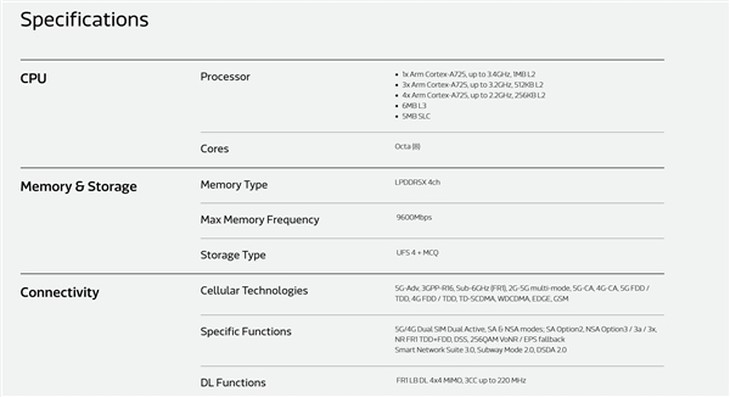Click the Octa (8) cores value
The height and width of the screenshot is (397, 730).
tap(407, 147)
